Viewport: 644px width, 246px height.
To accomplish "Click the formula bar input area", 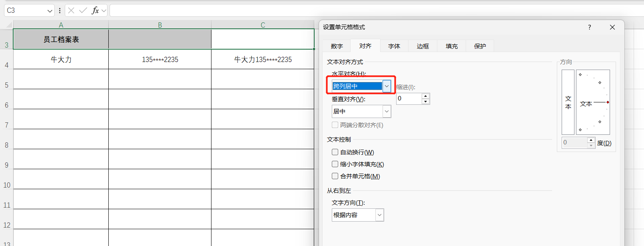I will point(376,10).
